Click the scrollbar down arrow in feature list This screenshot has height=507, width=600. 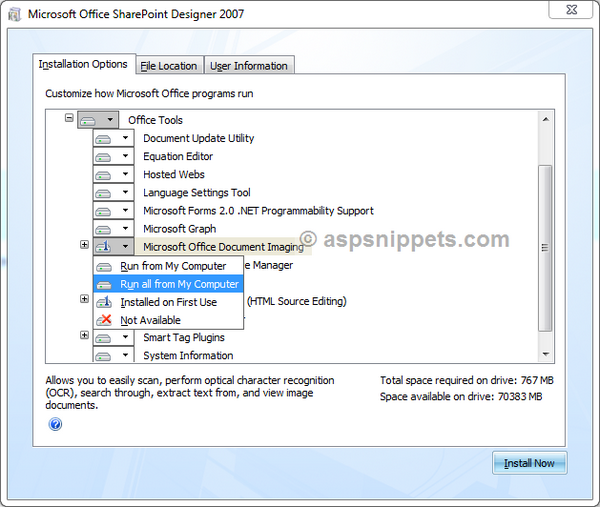coord(545,354)
